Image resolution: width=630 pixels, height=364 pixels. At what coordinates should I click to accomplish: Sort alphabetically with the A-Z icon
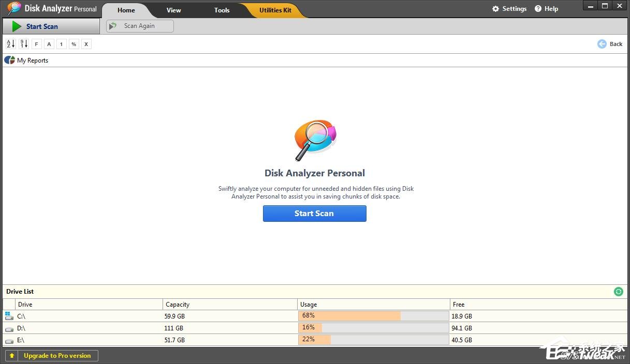coord(11,44)
